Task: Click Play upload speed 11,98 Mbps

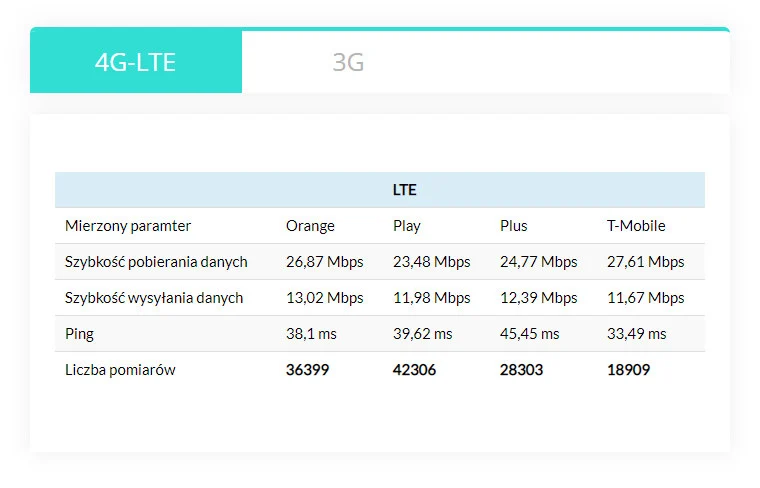Action: click(432, 298)
